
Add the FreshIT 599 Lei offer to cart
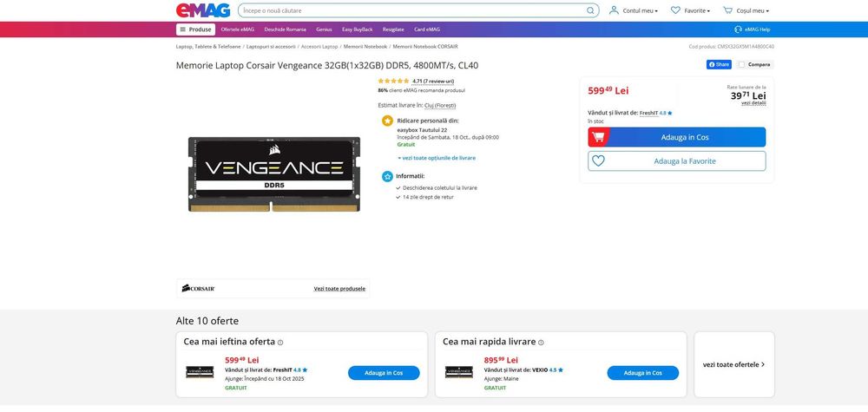(384, 373)
